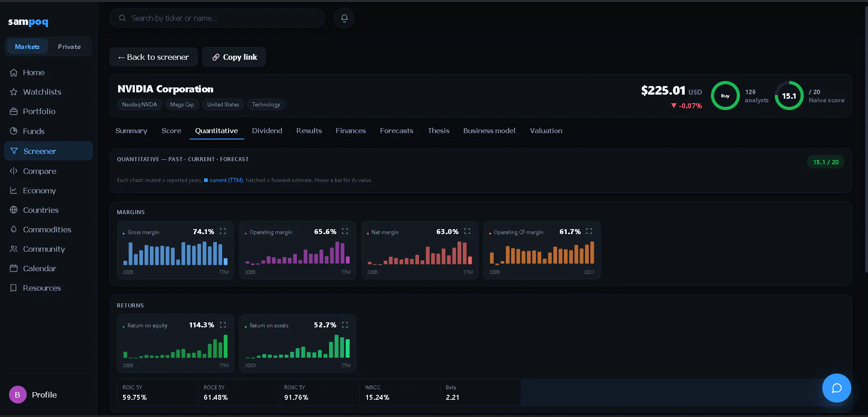
Task: Open the Watchlists star icon
Action: pyautogui.click(x=14, y=92)
